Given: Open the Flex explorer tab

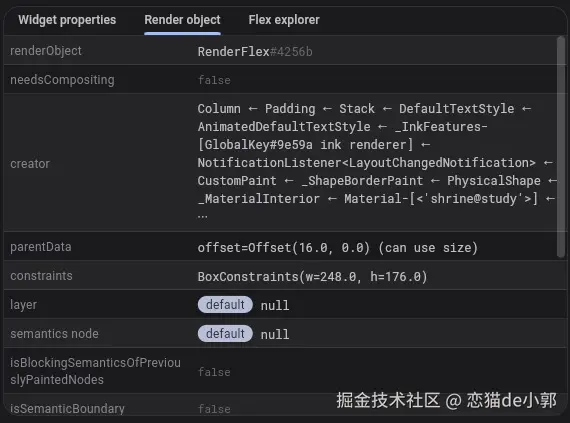Looking at the screenshot, I should [284, 20].
